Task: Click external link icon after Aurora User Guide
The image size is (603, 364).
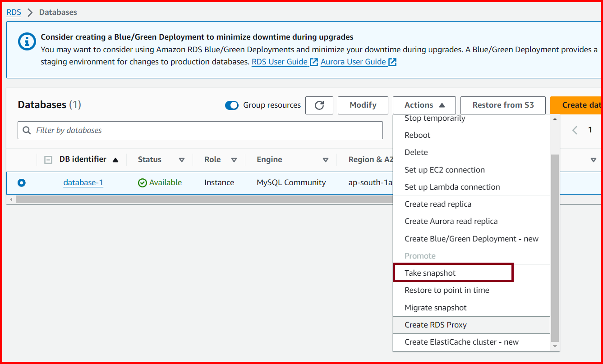Action: point(392,62)
